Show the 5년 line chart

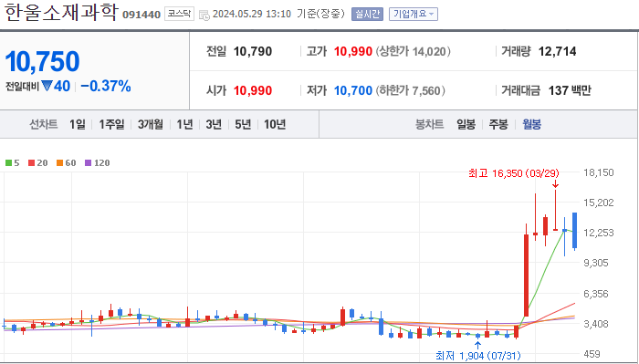[243, 124]
